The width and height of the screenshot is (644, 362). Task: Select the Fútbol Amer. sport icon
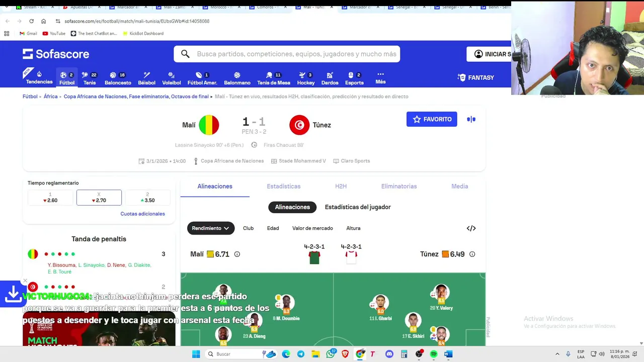coord(202,78)
